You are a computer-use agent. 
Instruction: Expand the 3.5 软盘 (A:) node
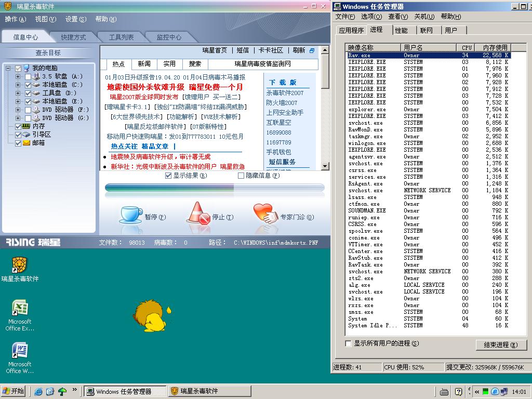pos(18,77)
